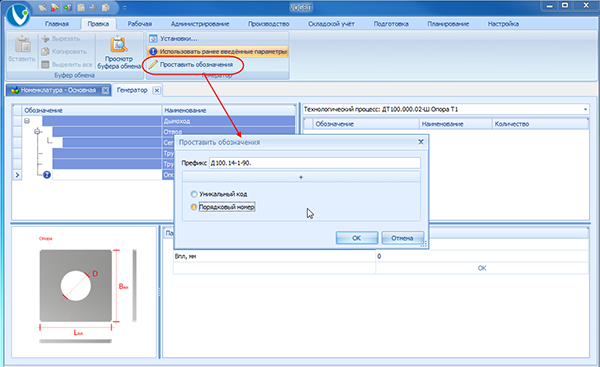Switch to Производство ribbon tab

(268, 24)
